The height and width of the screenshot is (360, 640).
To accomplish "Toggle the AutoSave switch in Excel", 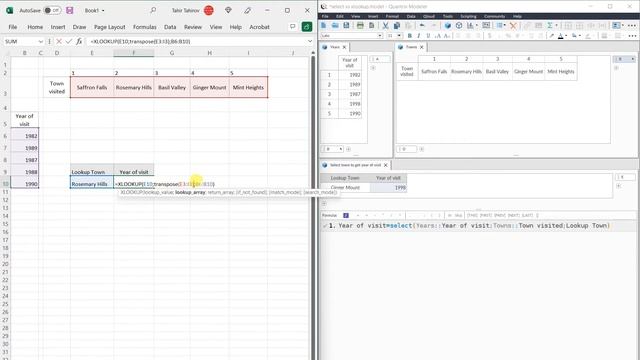I will click(x=52, y=10).
